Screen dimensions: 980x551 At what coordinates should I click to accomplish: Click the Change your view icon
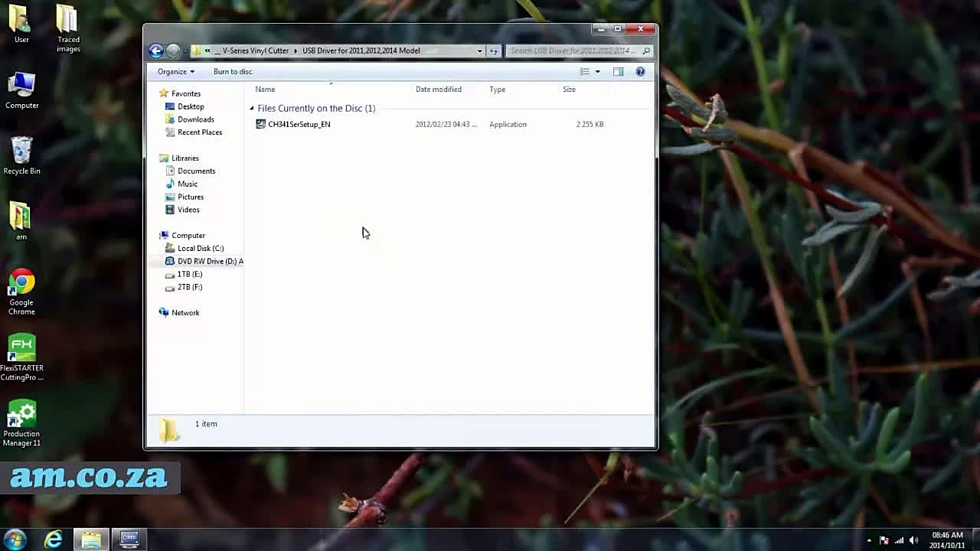[x=585, y=72]
